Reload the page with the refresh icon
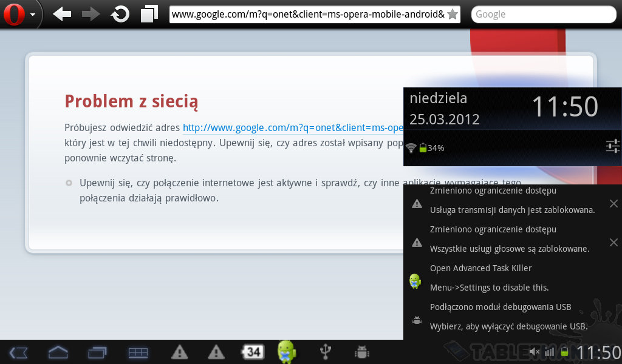 (x=120, y=15)
